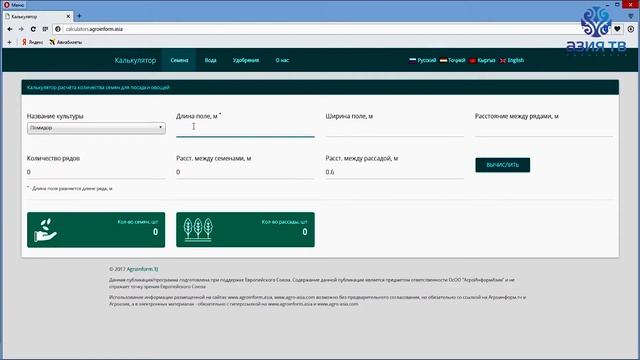Close the Калькулятор browser tab
The width and height of the screenshot is (640, 360).
[x=68, y=16]
